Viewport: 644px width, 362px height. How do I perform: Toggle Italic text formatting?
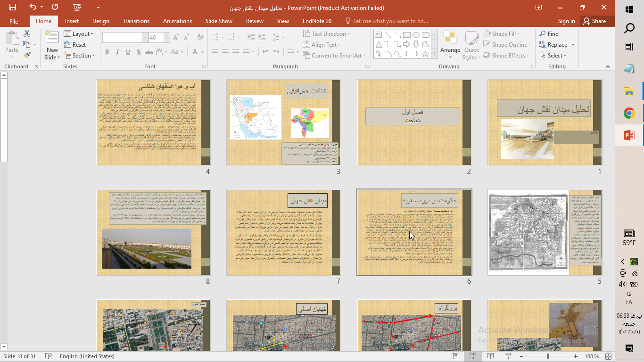[x=117, y=52]
